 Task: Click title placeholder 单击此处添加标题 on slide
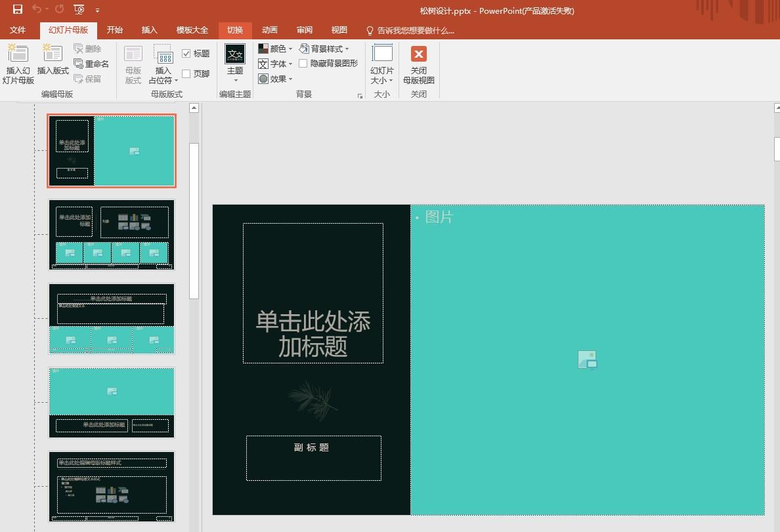313,293
